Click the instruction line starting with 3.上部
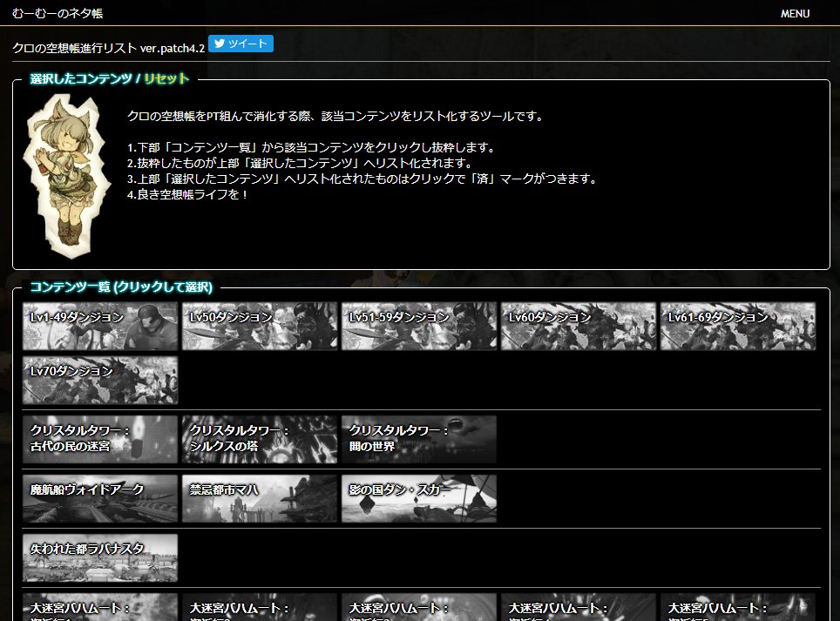Viewport: 840px width, 621px height. (x=362, y=179)
